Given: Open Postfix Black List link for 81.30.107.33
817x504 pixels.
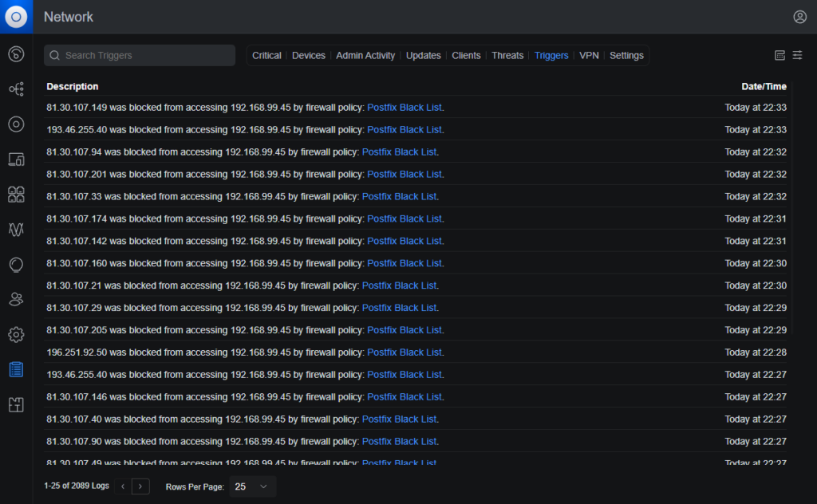Looking at the screenshot, I should 399,196.
